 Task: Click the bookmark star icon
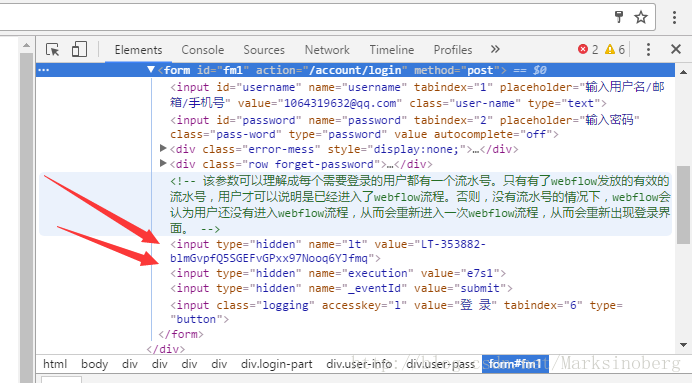[641, 17]
